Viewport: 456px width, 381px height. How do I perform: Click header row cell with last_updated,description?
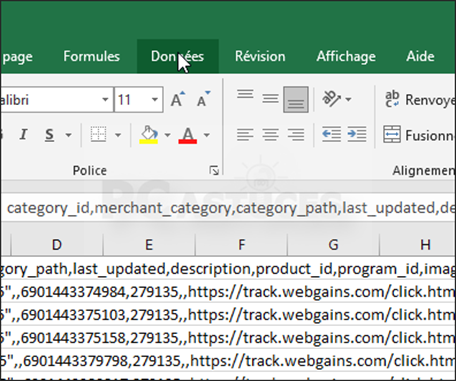pos(228,268)
